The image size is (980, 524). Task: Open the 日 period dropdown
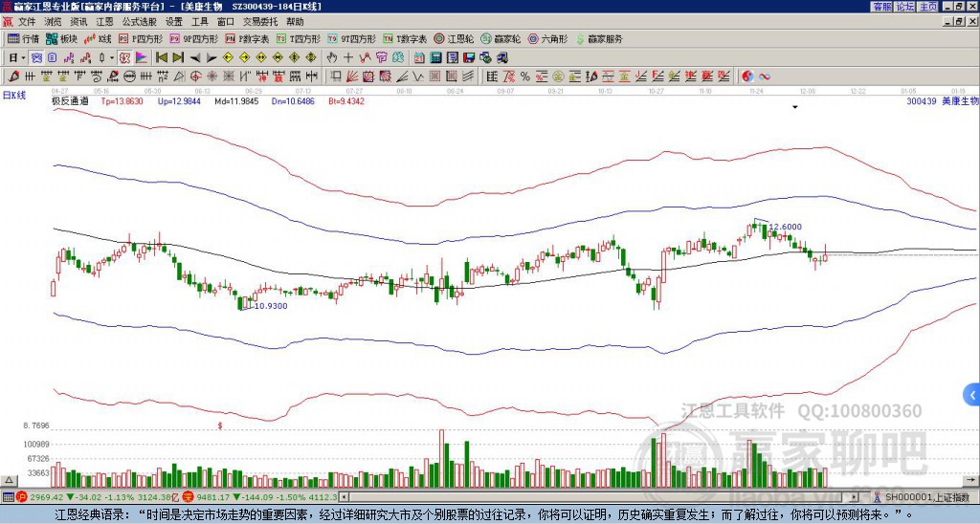pyautogui.click(x=17, y=57)
